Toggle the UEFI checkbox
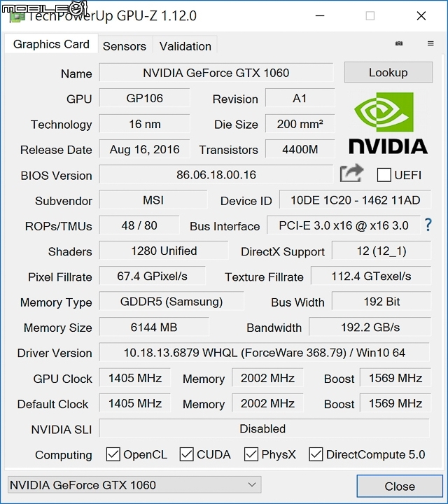This screenshot has height=504, width=448. [x=384, y=175]
